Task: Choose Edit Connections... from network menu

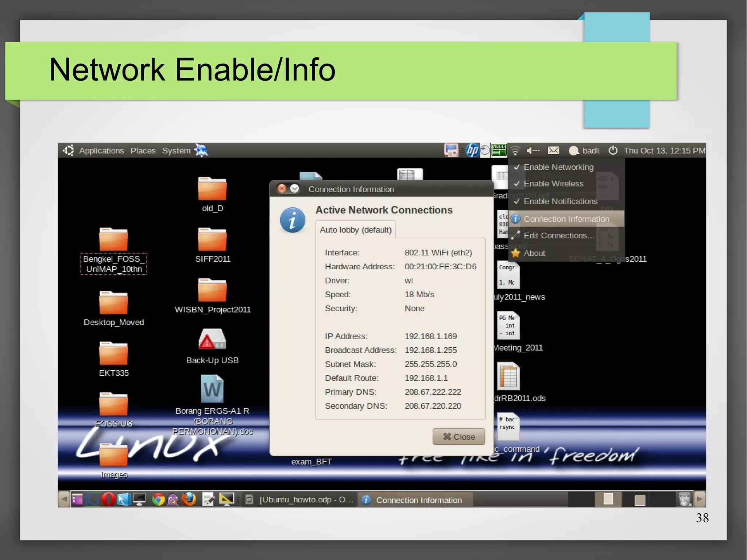Action: coord(566,235)
